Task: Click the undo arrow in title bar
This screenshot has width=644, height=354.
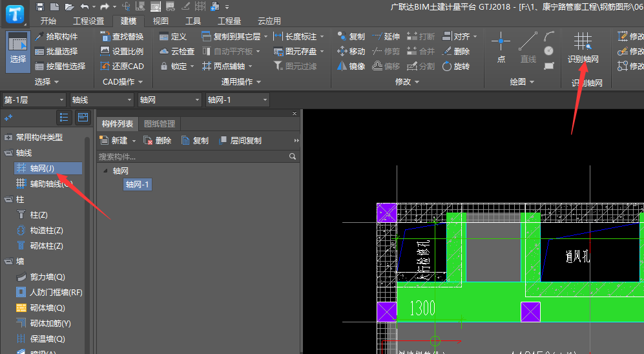Action: [x=85, y=6]
